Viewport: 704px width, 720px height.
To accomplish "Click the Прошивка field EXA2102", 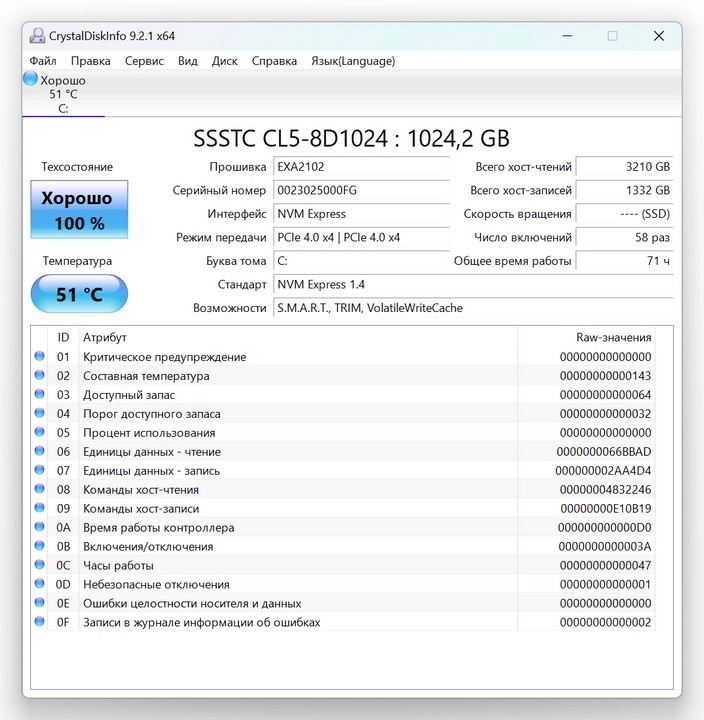I will 361,167.
